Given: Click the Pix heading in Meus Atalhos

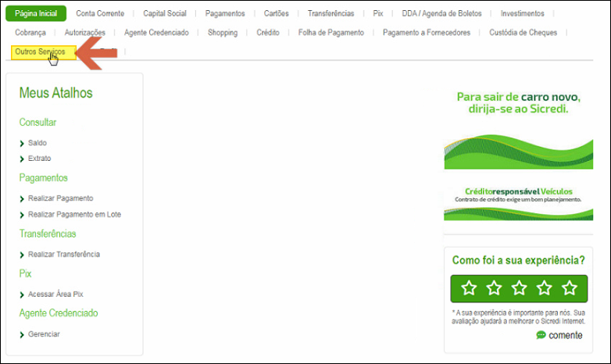Looking at the screenshot, I should tap(25, 273).
